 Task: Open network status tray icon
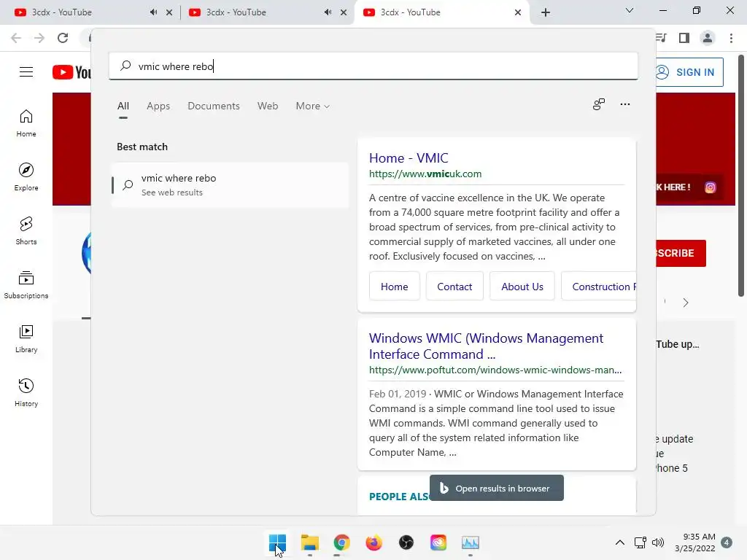tap(640, 542)
